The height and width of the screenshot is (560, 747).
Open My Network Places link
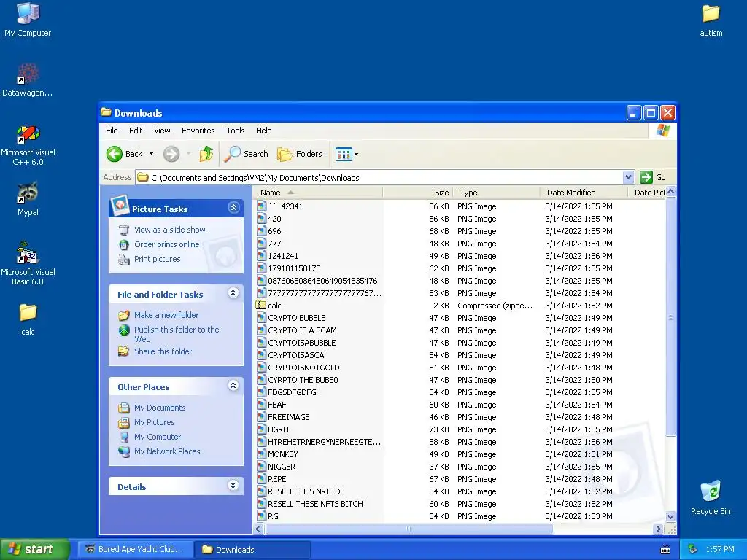tap(167, 451)
